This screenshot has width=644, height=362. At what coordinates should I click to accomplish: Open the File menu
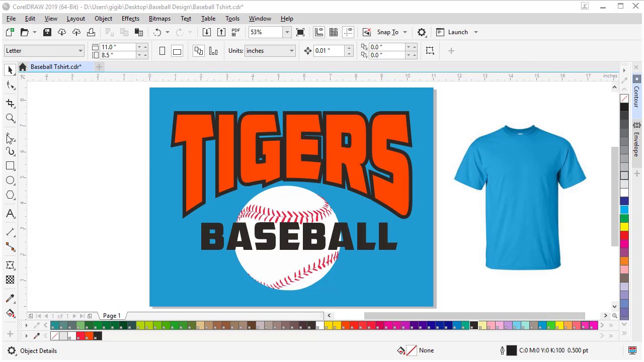tap(11, 19)
